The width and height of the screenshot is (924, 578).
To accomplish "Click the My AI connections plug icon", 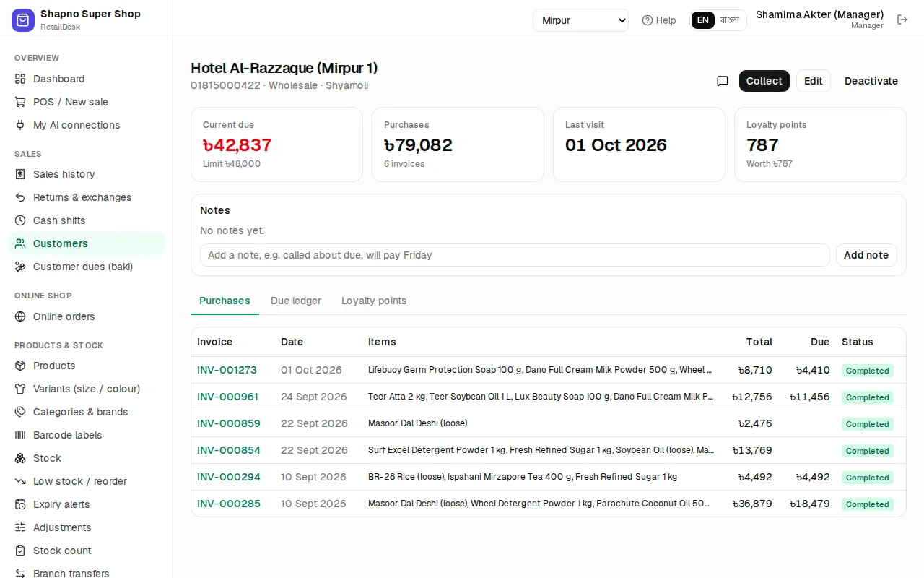I will click(20, 125).
